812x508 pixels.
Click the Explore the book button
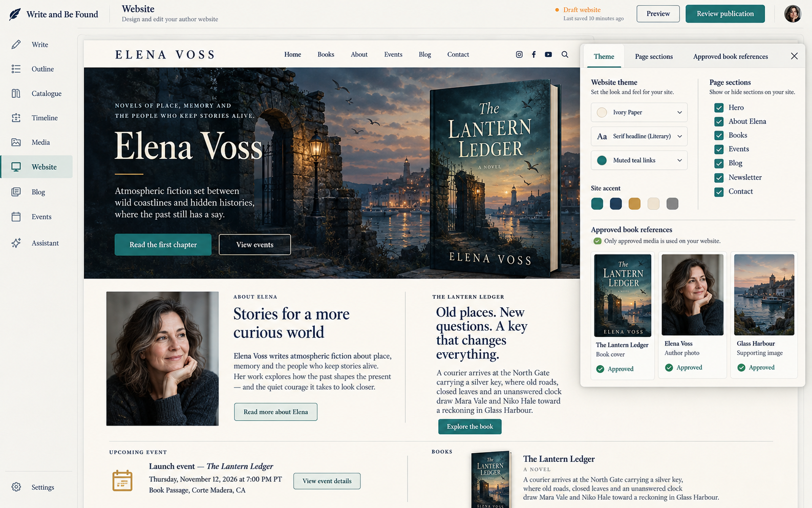coord(469,427)
